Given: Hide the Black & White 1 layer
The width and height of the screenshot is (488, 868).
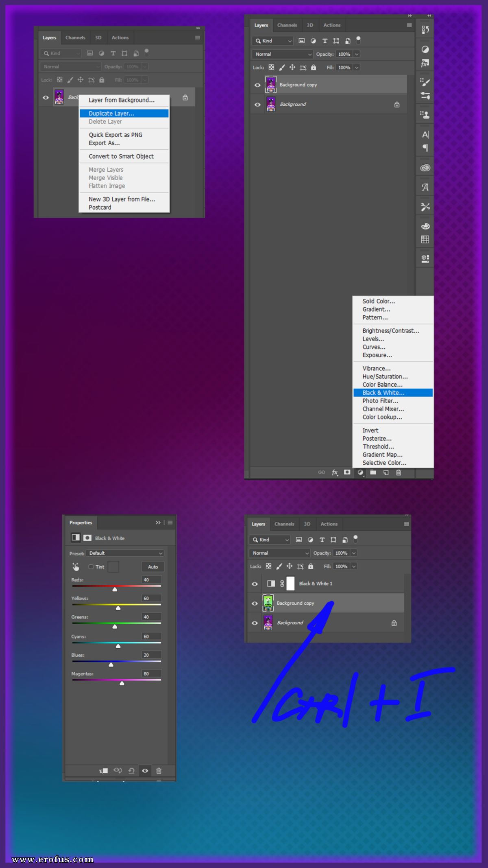Looking at the screenshot, I should [255, 584].
